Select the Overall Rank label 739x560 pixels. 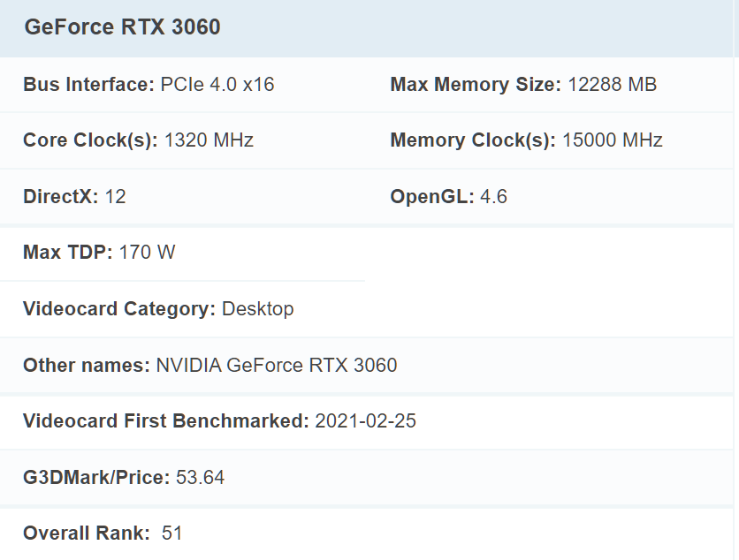pos(87,534)
